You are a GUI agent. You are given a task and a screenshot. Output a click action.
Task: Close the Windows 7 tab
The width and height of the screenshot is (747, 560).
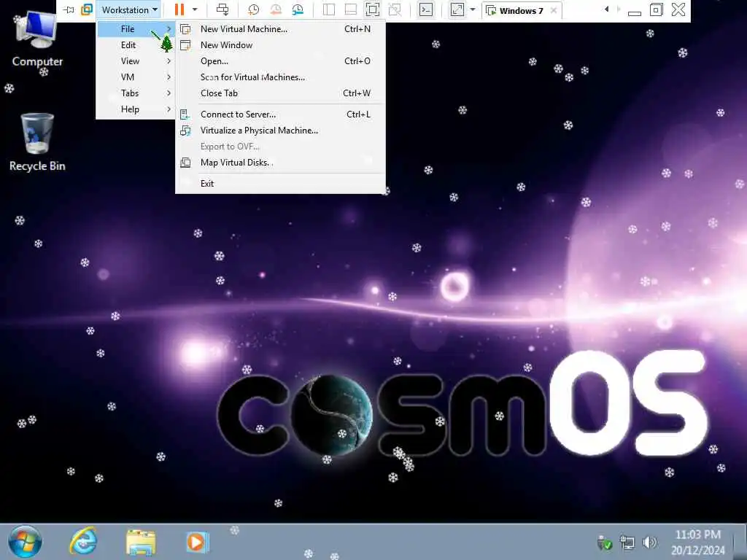[x=554, y=10]
